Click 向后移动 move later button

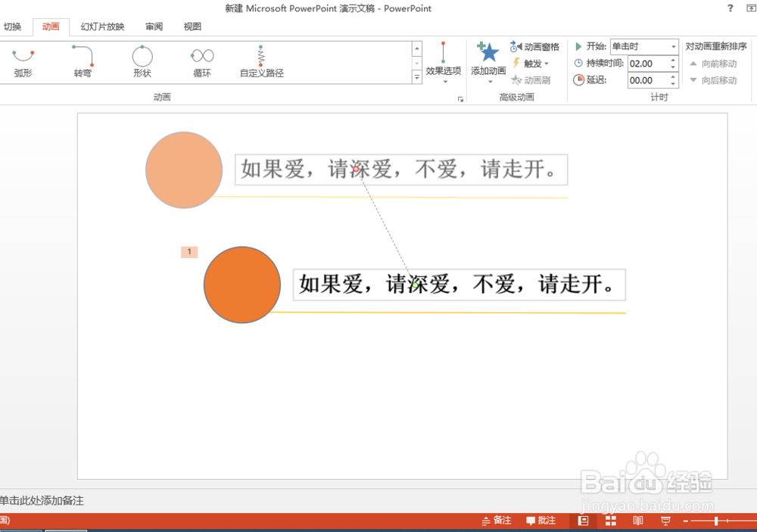[713, 80]
